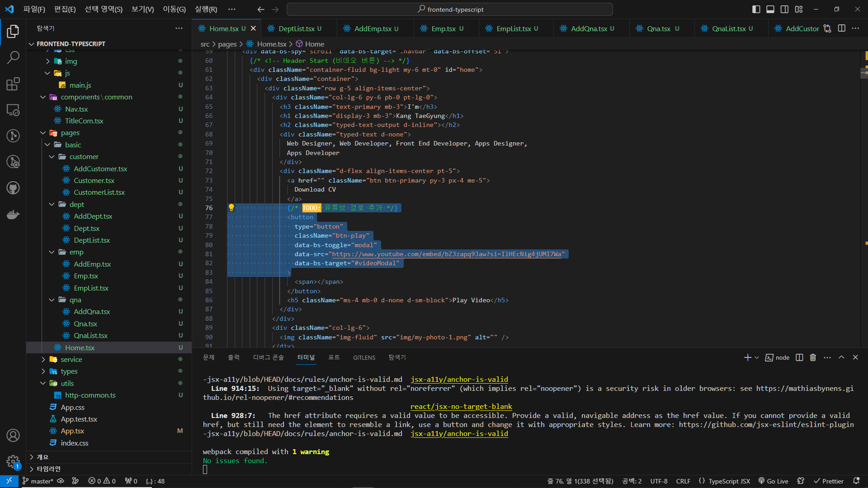868x488 pixels.
Task: Click the editor minimap scrollbar slider
Action: click(863, 72)
